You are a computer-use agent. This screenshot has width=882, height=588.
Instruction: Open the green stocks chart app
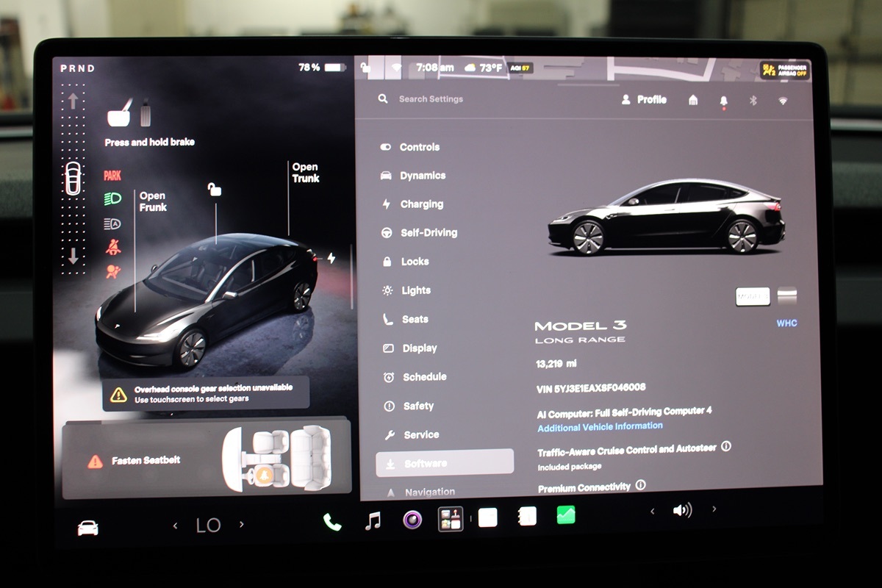(x=565, y=514)
